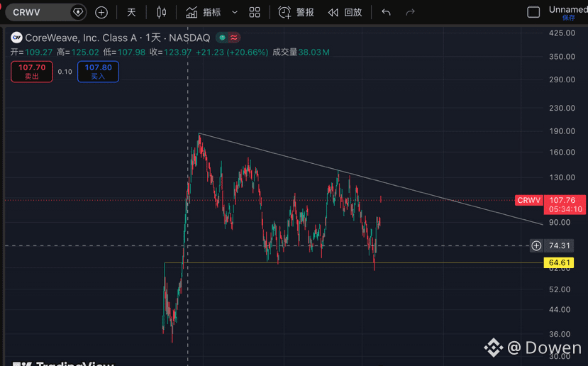Open the 指标 indicators menu

point(204,12)
